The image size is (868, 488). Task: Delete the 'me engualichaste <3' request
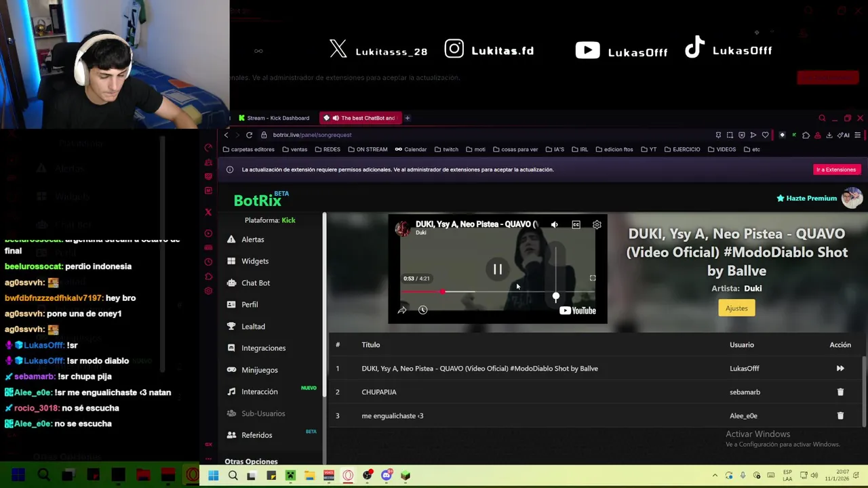click(x=840, y=415)
